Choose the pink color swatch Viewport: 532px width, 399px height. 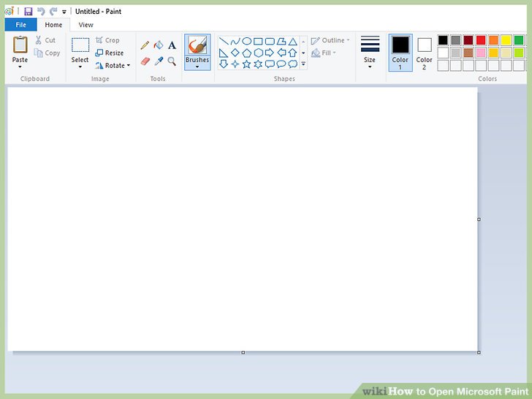coord(481,53)
